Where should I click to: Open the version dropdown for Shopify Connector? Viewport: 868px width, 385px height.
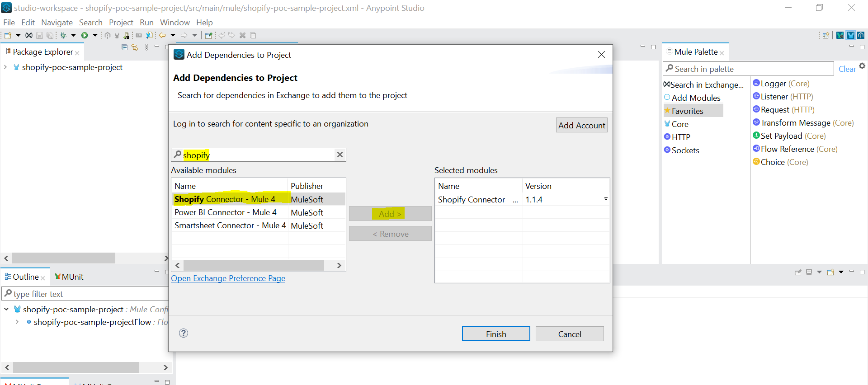pyautogui.click(x=606, y=199)
